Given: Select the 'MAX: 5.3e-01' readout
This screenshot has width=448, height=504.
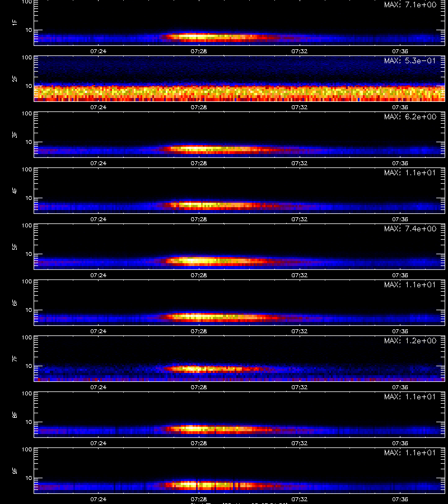Looking at the screenshot, I should click(x=410, y=60).
